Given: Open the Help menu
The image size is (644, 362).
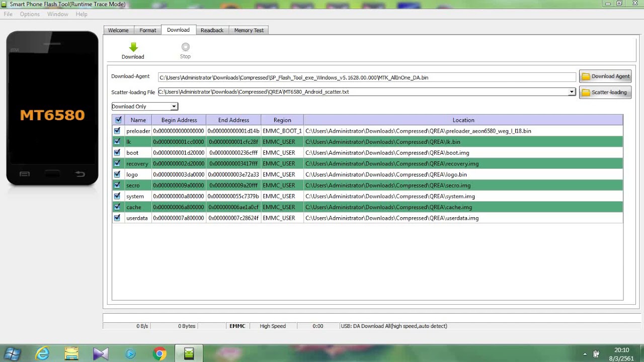Looking at the screenshot, I should (x=82, y=14).
